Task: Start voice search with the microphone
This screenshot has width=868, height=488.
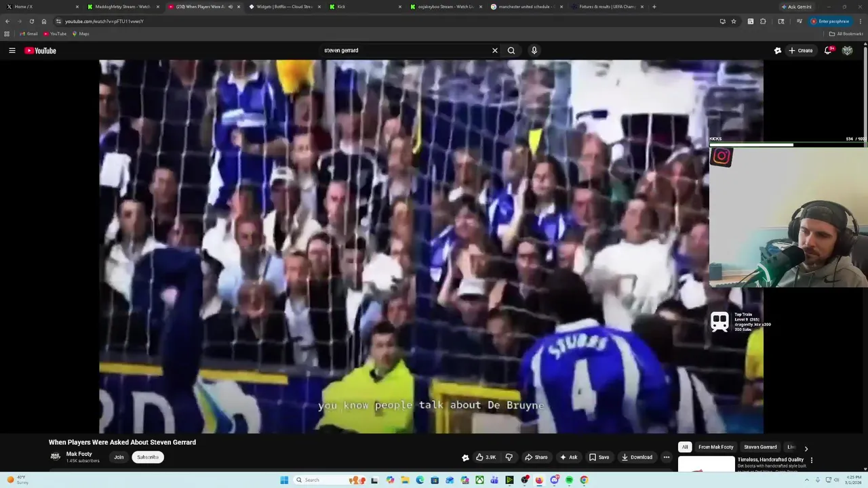Action: [534, 50]
